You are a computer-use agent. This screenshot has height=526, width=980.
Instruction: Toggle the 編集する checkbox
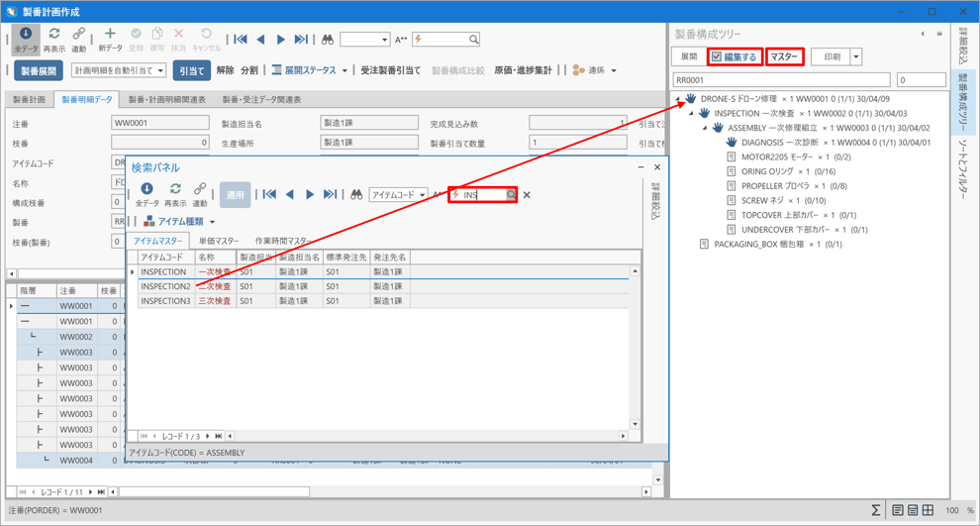(x=717, y=57)
